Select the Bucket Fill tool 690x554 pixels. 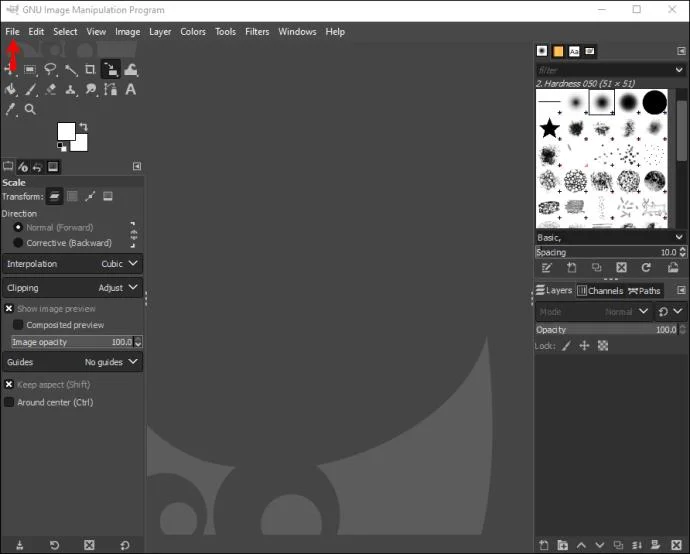[11, 90]
